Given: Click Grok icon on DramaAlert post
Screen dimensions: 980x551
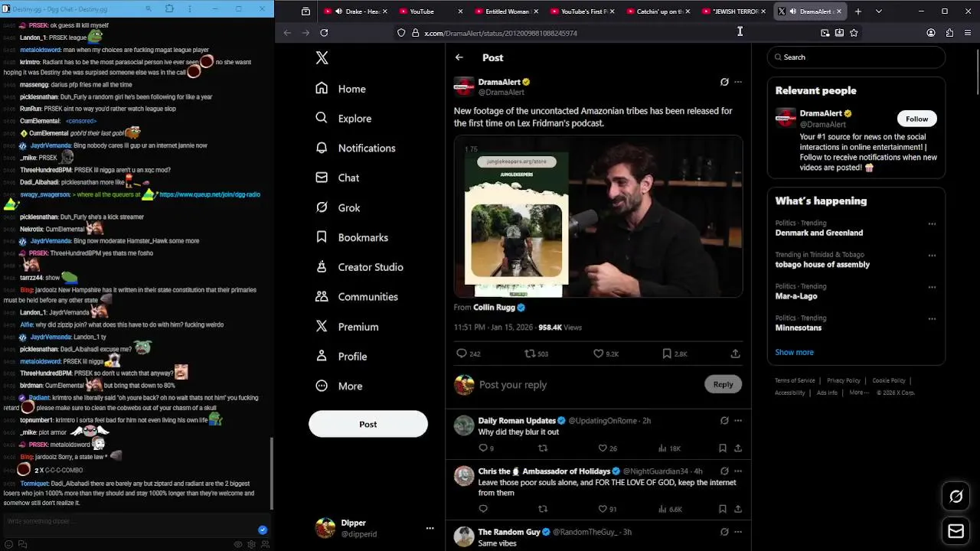Looking at the screenshot, I should point(724,82).
